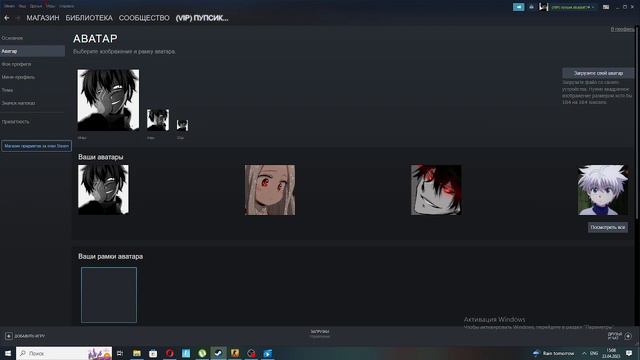Click the profile avatar in the title bar
The image size is (640, 360).
point(543,7)
